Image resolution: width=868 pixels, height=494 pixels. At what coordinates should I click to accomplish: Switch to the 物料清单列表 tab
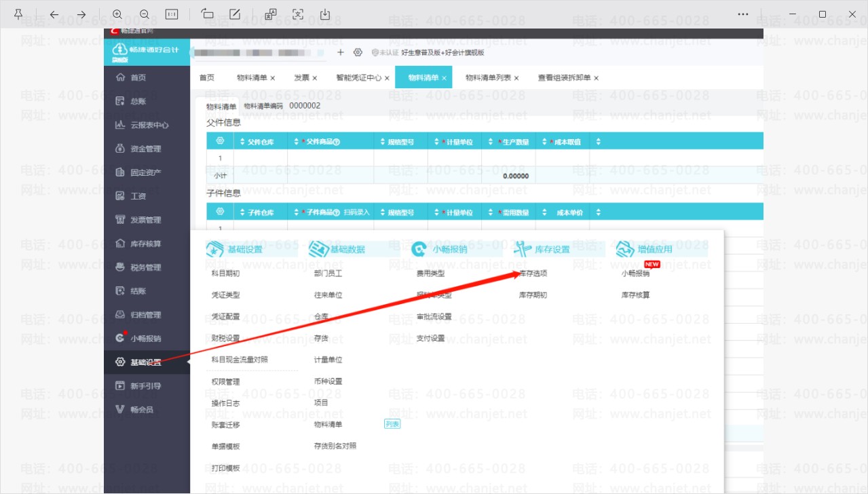[488, 77]
